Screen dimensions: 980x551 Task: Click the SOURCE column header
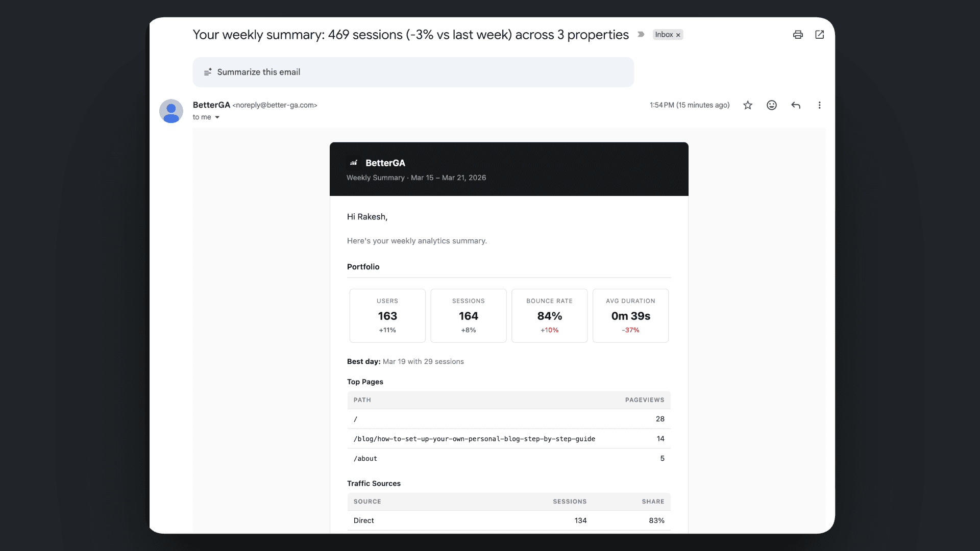point(367,502)
